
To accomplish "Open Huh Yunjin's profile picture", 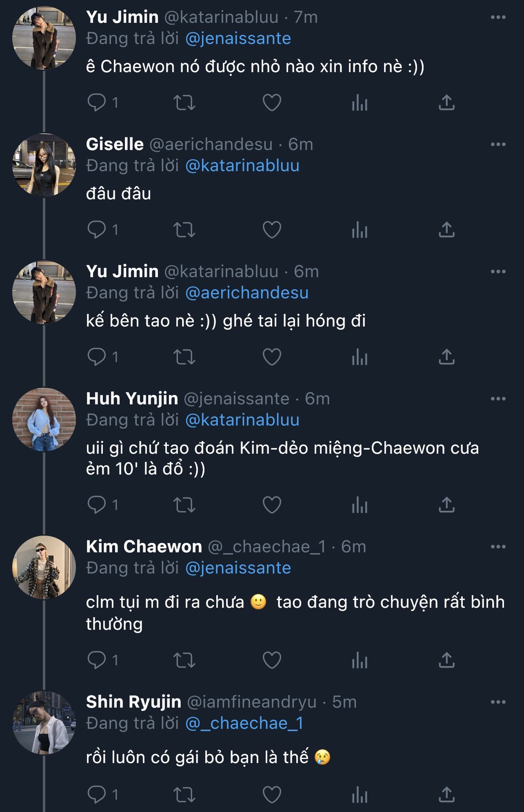I will click(x=44, y=419).
